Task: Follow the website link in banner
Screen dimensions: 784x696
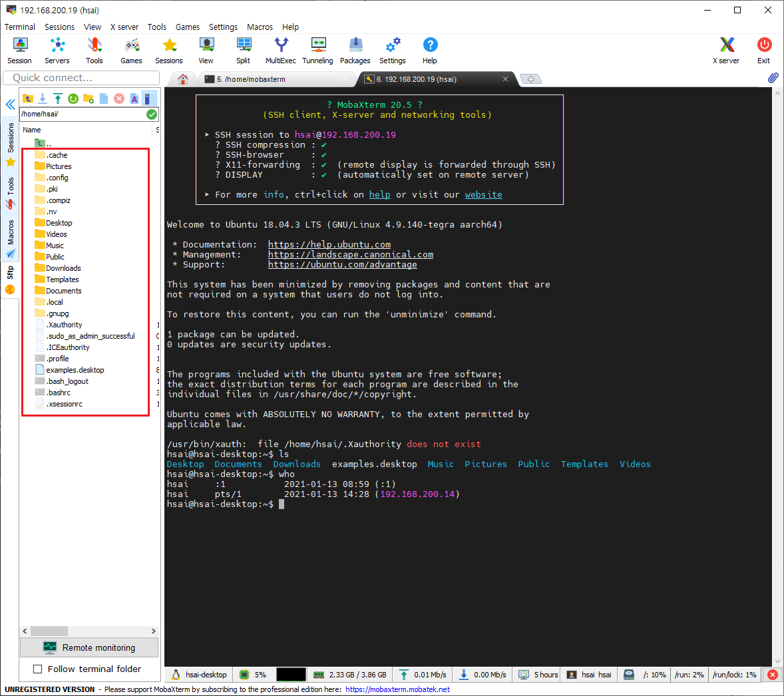Action: click(x=483, y=194)
